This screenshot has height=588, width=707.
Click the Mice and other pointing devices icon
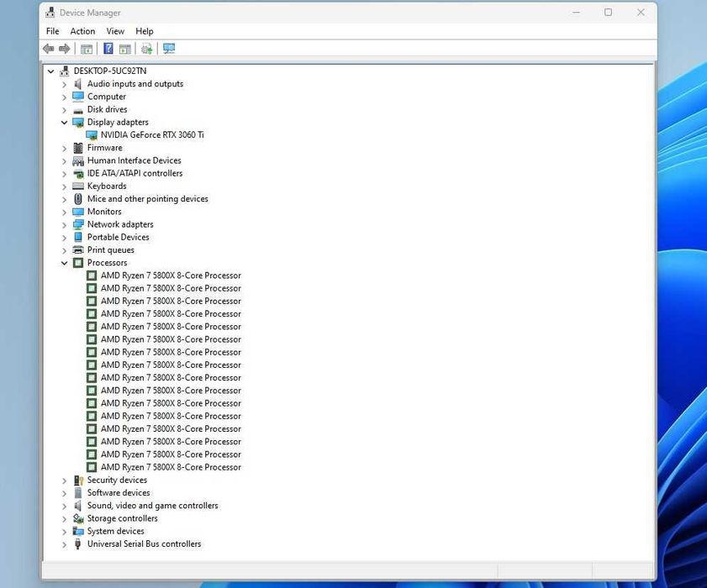click(78, 199)
